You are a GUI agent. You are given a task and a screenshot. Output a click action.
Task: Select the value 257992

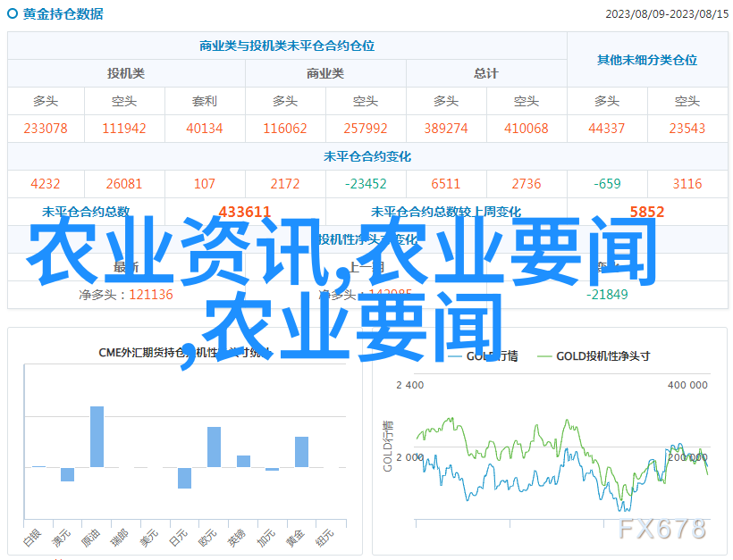[366, 129]
